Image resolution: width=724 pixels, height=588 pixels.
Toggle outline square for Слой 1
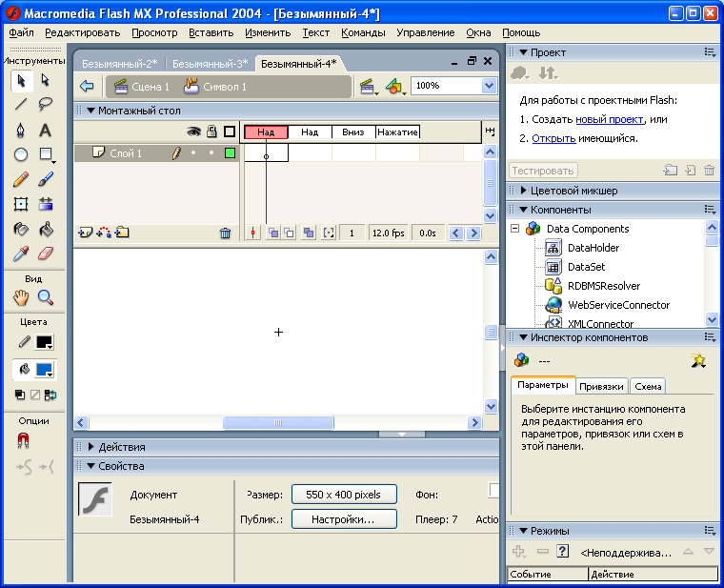[x=230, y=152]
